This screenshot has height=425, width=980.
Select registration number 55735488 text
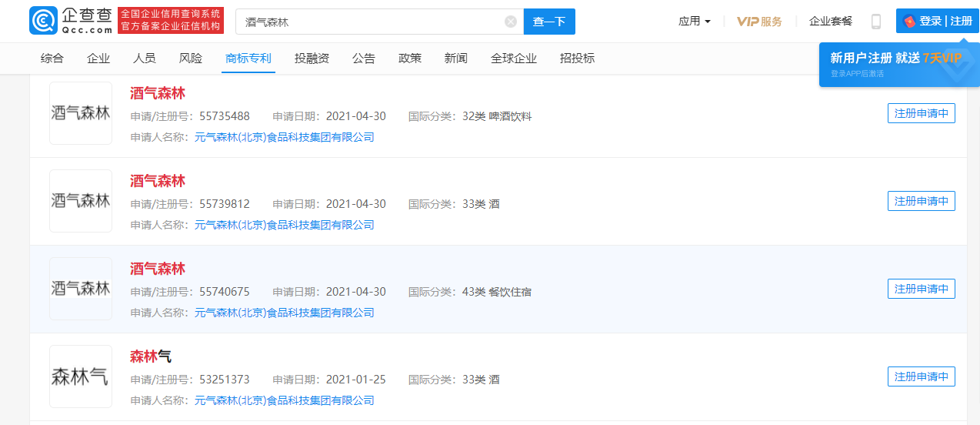[x=225, y=116]
